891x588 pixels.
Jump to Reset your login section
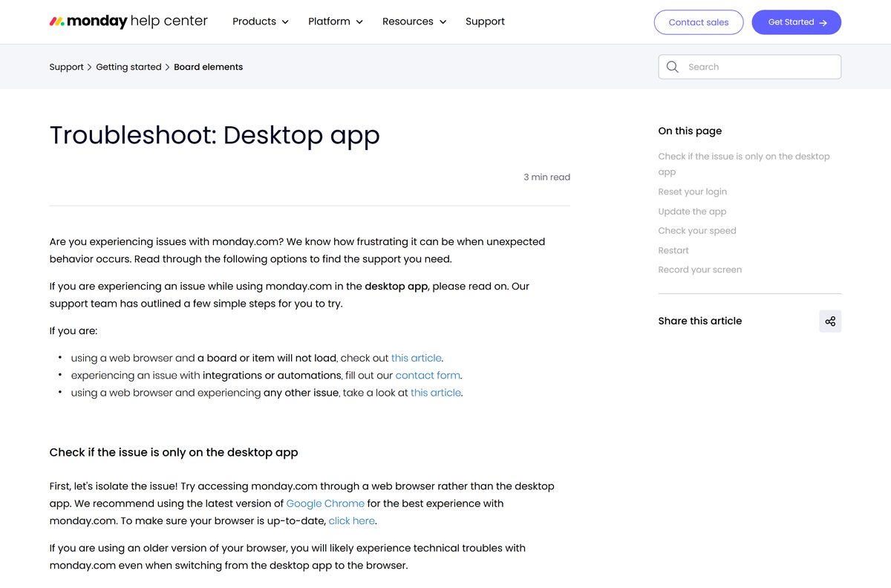[693, 192]
